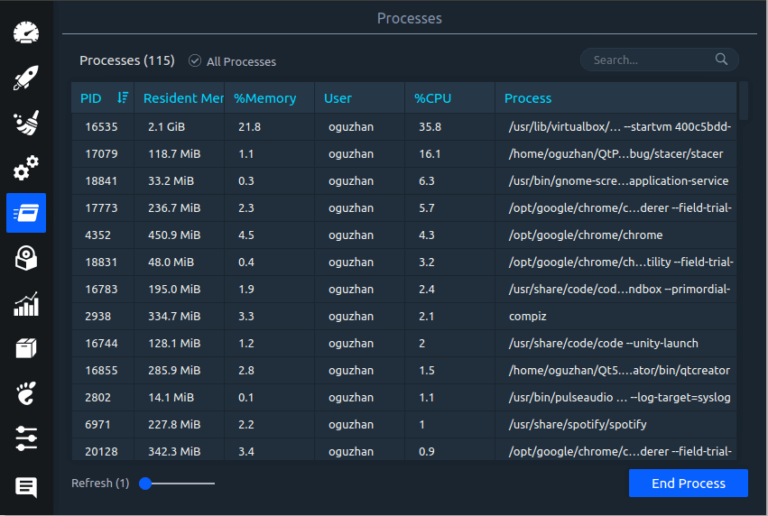Click the User column header
Image resolution: width=768 pixels, height=516 pixels.
(338, 98)
